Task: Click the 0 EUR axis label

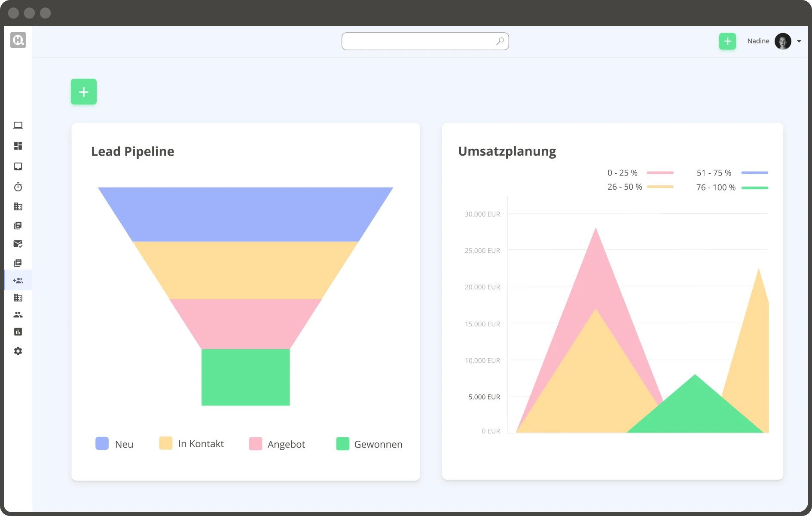Action: [x=491, y=431]
